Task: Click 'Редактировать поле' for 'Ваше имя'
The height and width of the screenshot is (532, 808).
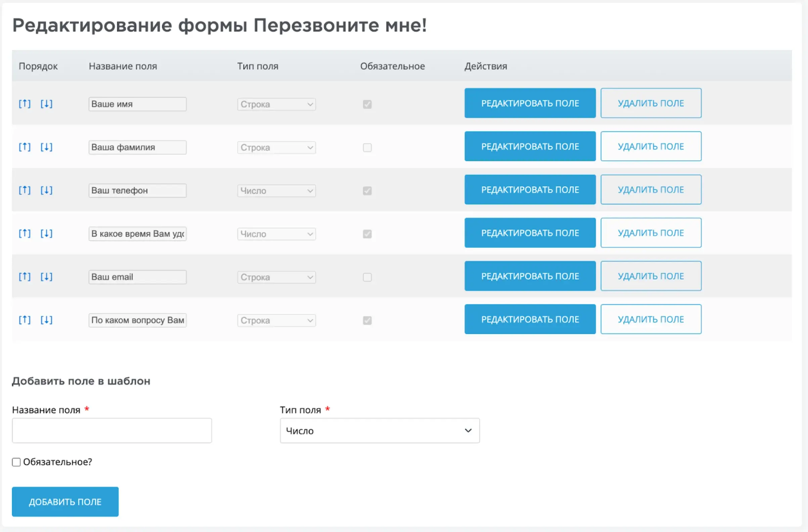Action: coord(530,103)
